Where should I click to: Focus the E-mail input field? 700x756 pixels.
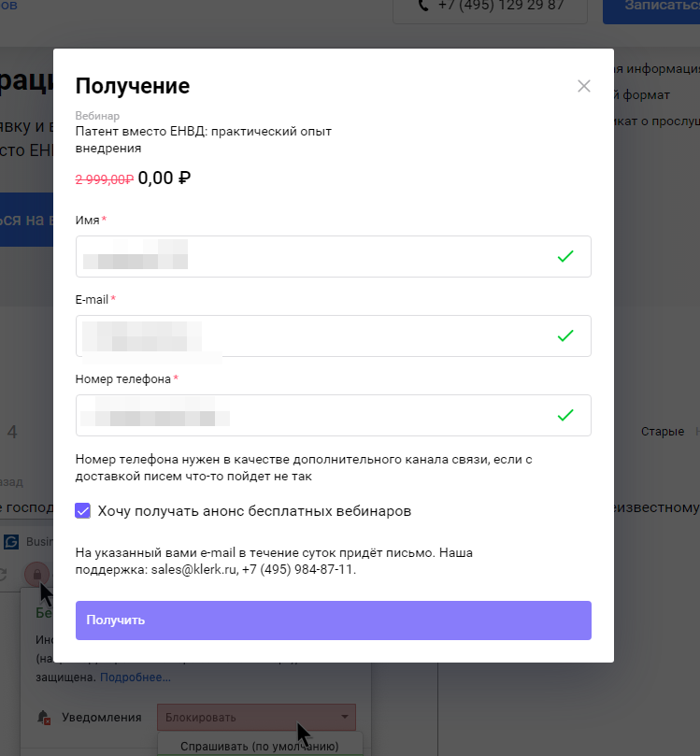point(334,336)
